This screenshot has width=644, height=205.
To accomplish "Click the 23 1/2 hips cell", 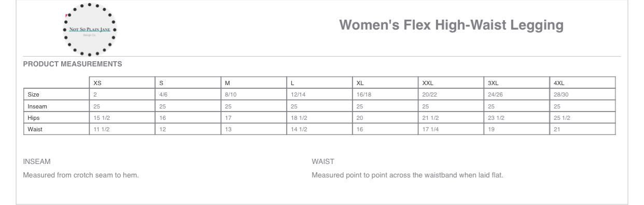I will coord(517,118).
